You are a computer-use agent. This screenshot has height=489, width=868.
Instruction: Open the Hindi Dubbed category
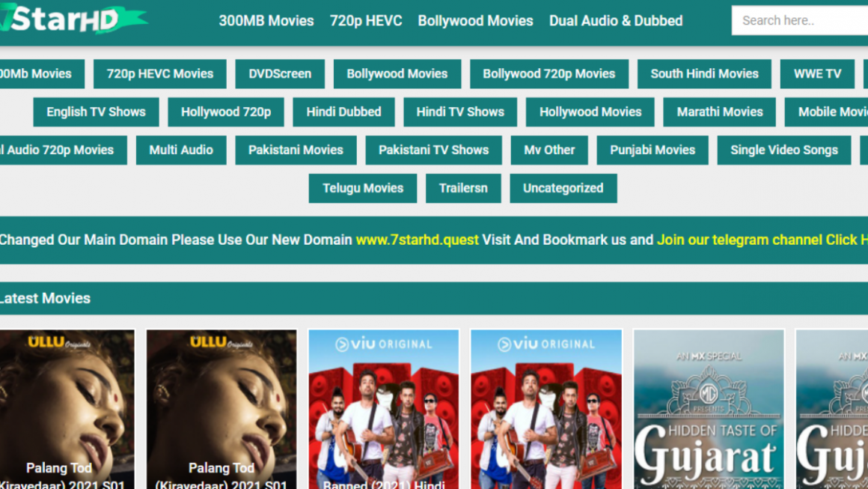point(343,112)
